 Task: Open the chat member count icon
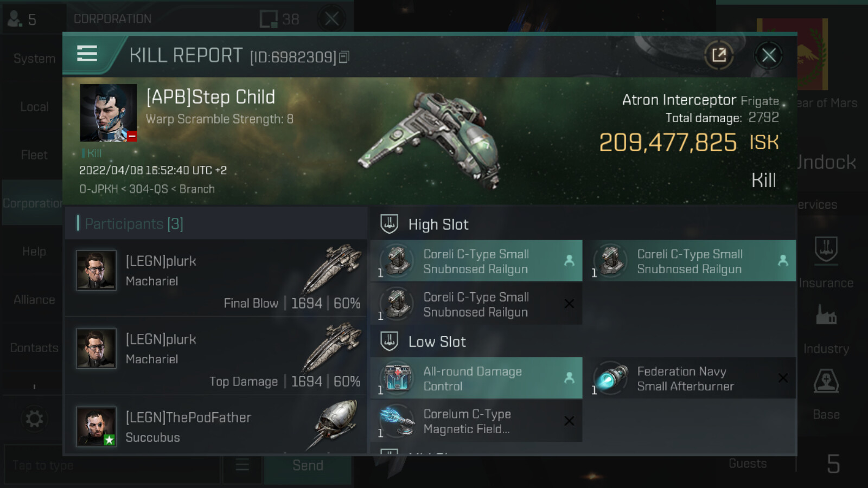pyautogui.click(x=22, y=20)
